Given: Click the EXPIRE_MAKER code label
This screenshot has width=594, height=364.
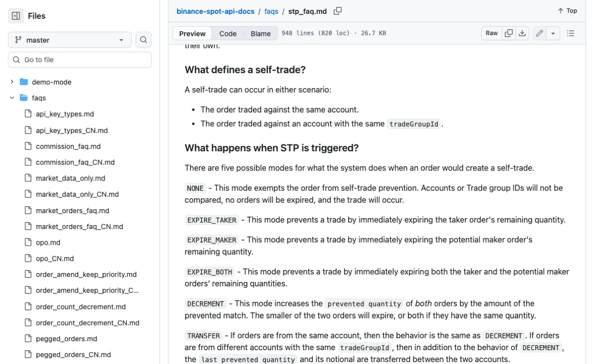Looking at the screenshot, I should tap(212, 240).
